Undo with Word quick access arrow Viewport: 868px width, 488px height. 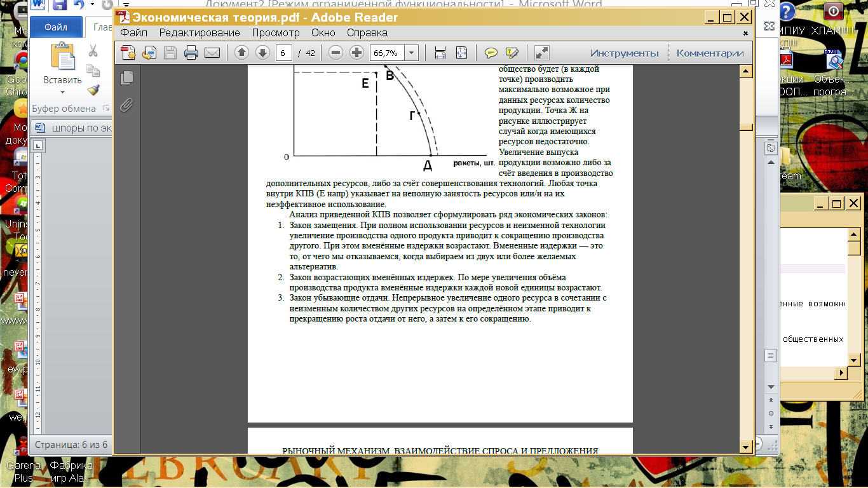click(79, 5)
